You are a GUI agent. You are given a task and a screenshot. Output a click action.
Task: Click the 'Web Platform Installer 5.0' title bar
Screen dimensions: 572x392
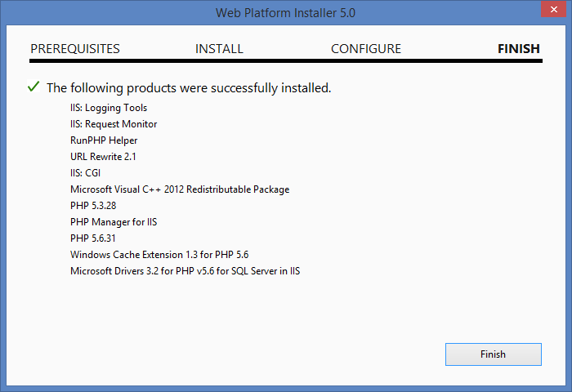coord(285,13)
